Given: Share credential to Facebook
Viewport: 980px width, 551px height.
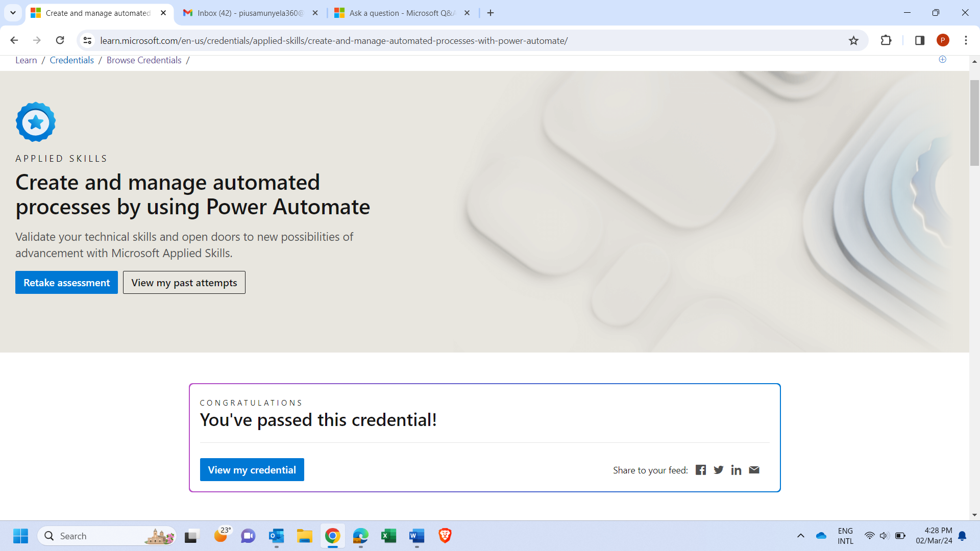Looking at the screenshot, I should pos(701,470).
